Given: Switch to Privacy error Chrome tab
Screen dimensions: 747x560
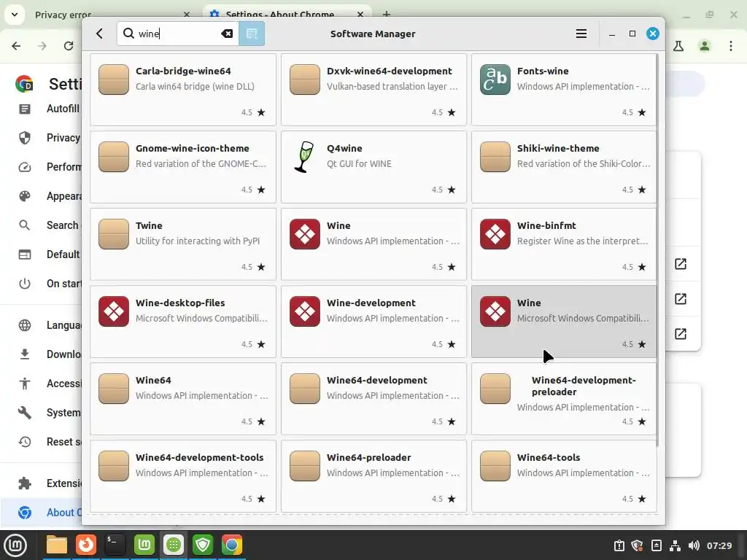Looking at the screenshot, I should click(63, 15).
